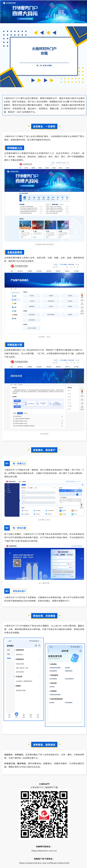Screen dimensions: 87x868
Task: Click 一站式业务办理平台 button in top banner
Action: pos(25,19)
